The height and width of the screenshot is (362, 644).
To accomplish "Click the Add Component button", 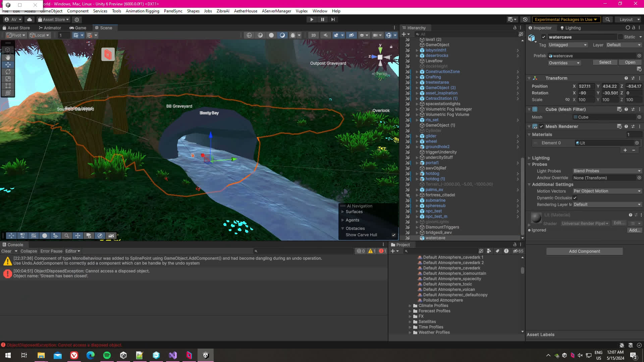I will point(584,251).
